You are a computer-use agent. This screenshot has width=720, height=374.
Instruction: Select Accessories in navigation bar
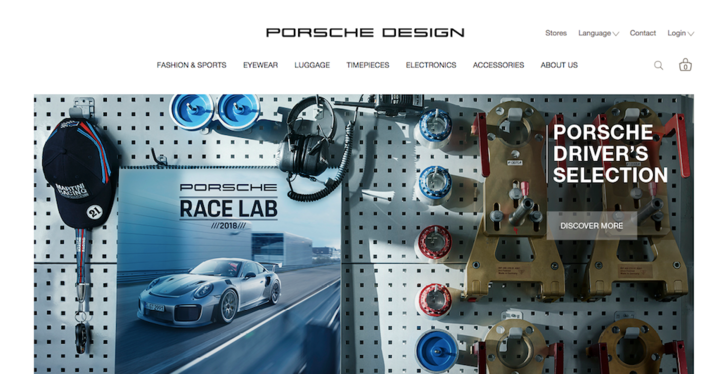(x=498, y=65)
